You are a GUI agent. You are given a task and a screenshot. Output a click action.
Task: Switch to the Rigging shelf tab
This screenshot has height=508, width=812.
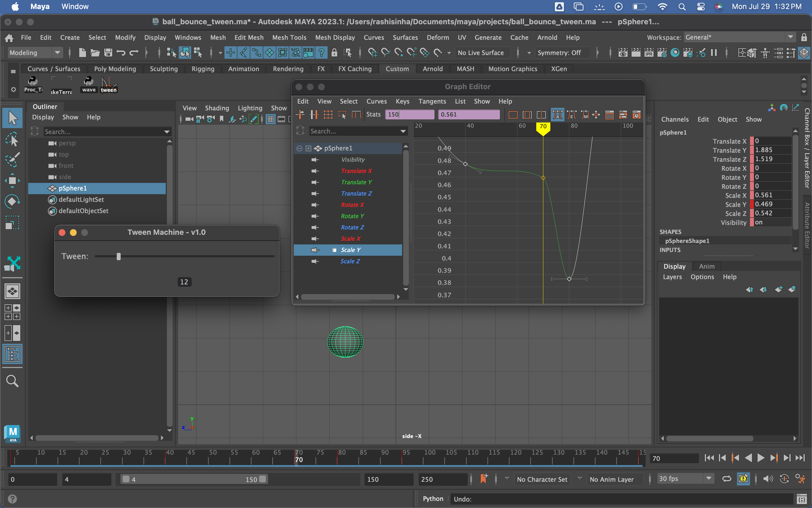pyautogui.click(x=203, y=69)
